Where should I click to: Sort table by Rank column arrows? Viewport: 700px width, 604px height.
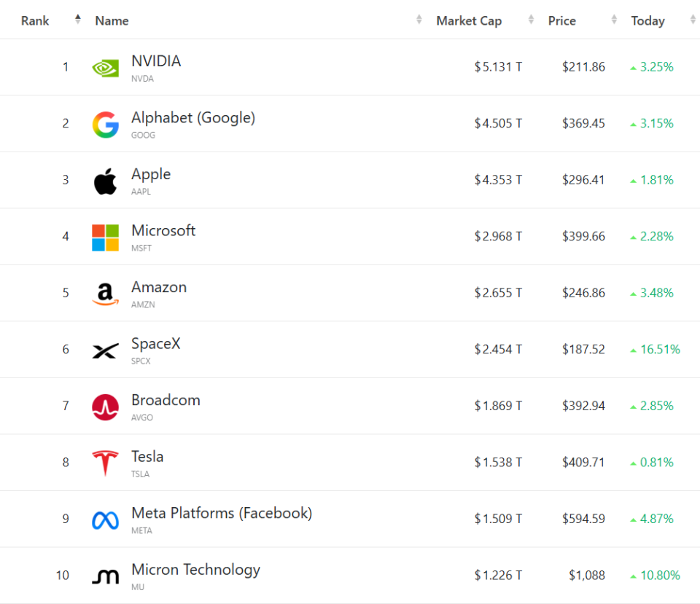pos(78,19)
